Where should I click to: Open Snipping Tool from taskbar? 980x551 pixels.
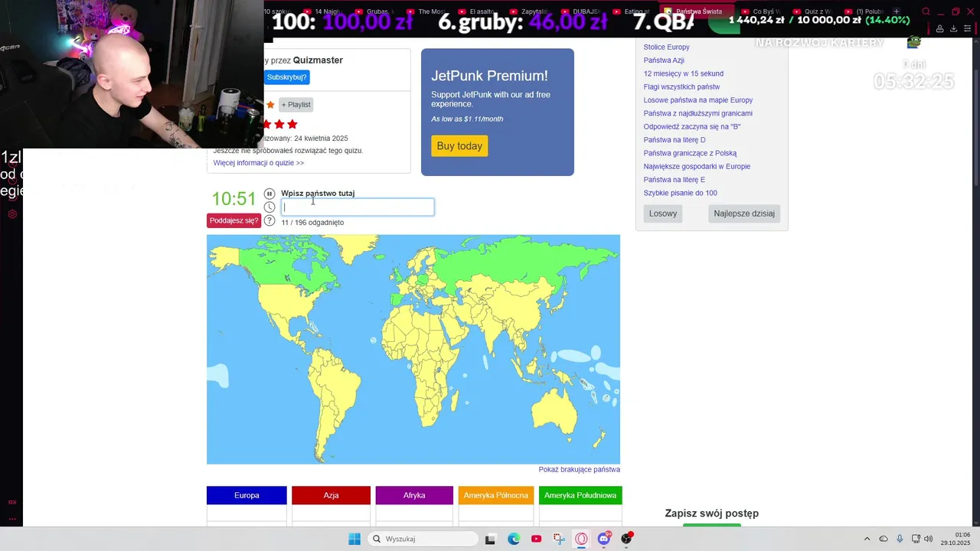pos(559,539)
